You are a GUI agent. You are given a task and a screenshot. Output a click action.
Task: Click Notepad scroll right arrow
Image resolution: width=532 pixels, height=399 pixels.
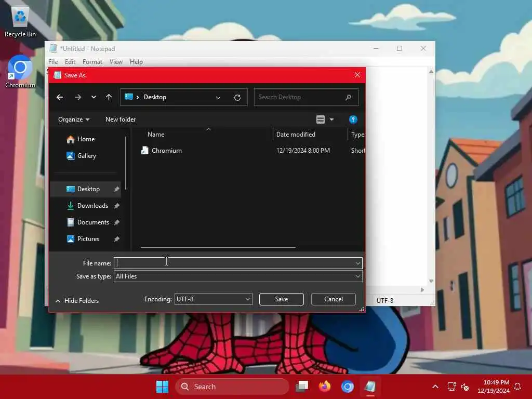click(x=422, y=290)
